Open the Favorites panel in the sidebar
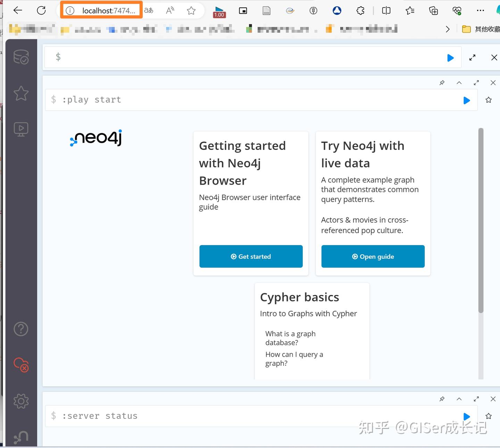Viewport: 500px width, 448px height. [21, 93]
